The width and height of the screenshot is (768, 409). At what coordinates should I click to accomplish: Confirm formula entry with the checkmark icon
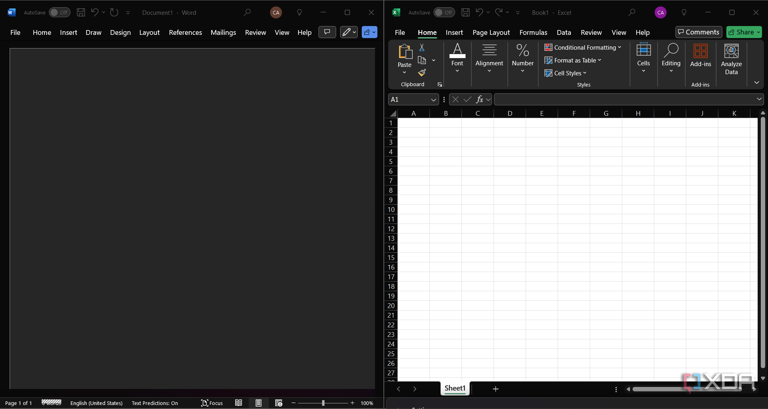click(467, 99)
